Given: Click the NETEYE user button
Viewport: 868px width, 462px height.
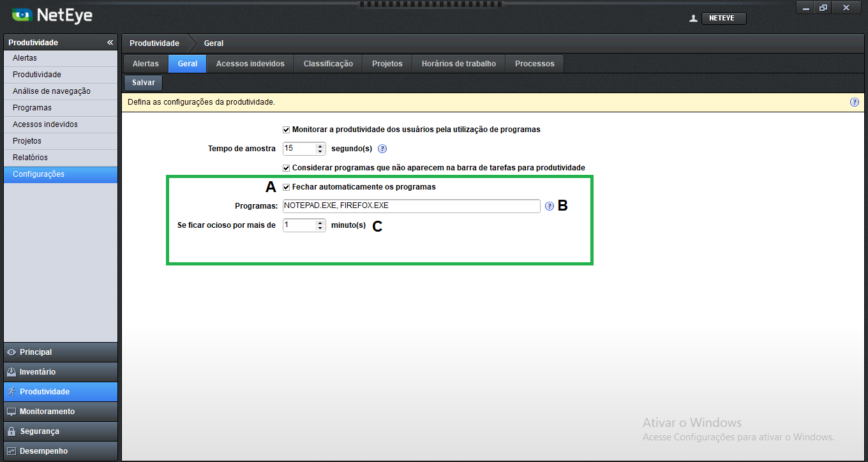Looking at the screenshot, I should pos(723,19).
